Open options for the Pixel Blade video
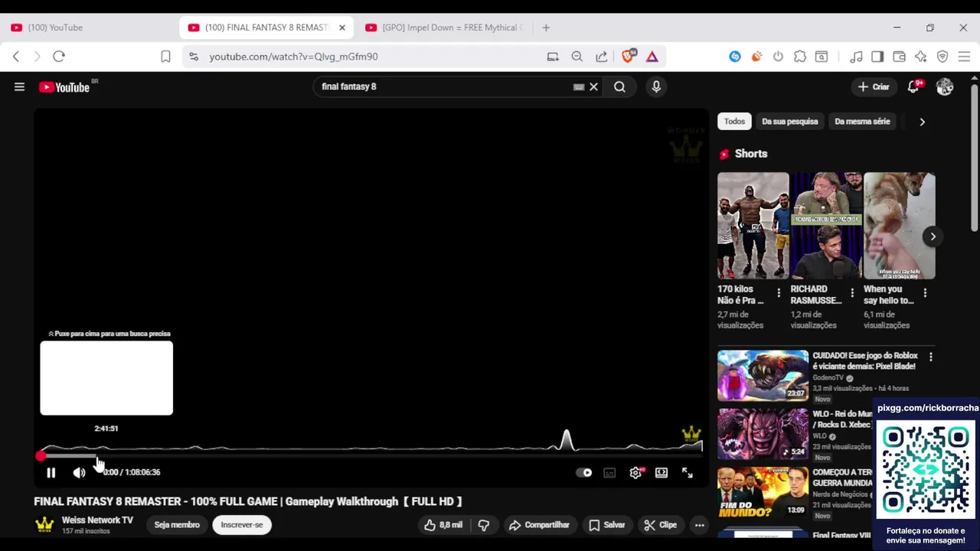980x551 pixels. 930,357
